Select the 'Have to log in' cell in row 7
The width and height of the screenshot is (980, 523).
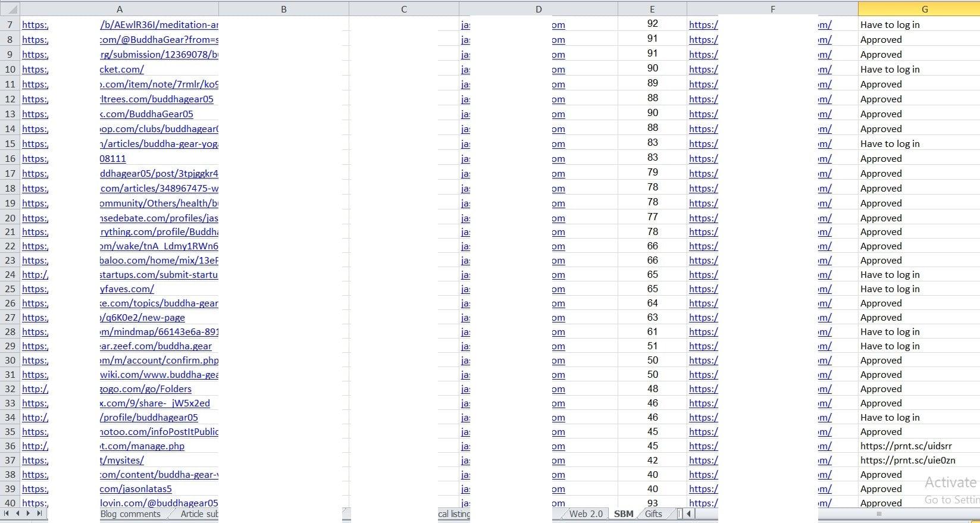tap(890, 24)
